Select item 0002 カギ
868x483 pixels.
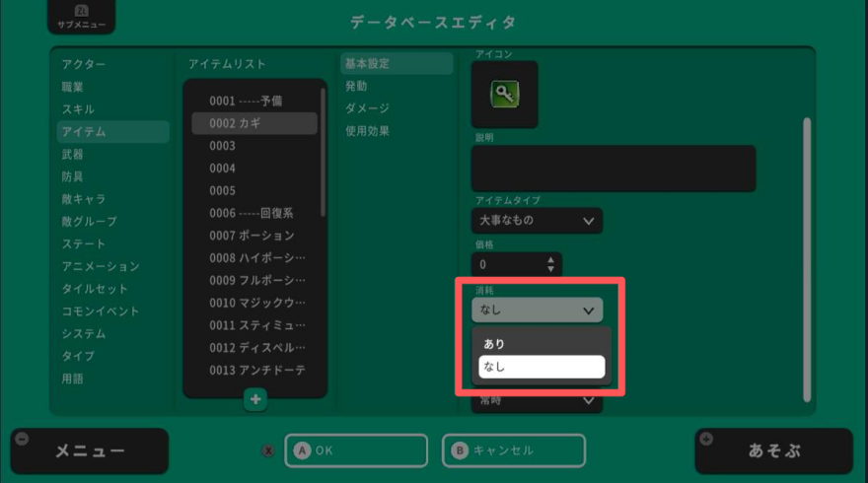tap(254, 123)
